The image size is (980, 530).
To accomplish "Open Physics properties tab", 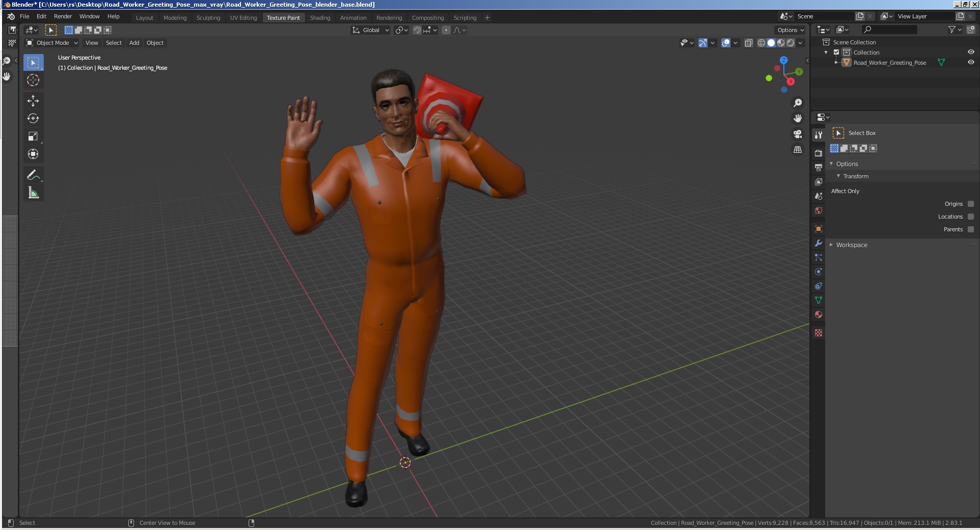I will coord(819,272).
